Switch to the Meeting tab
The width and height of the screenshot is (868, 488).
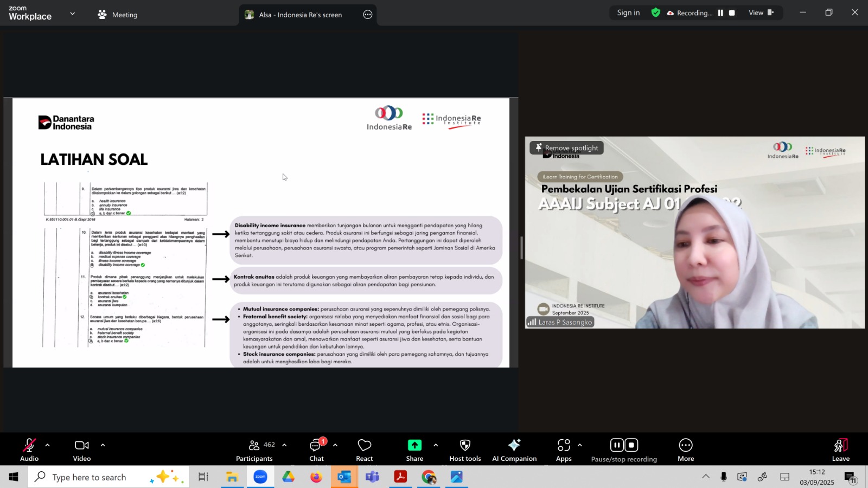[x=118, y=15]
